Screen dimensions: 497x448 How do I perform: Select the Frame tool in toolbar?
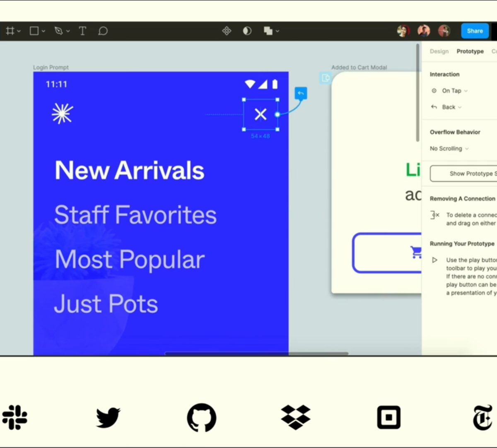click(x=10, y=31)
